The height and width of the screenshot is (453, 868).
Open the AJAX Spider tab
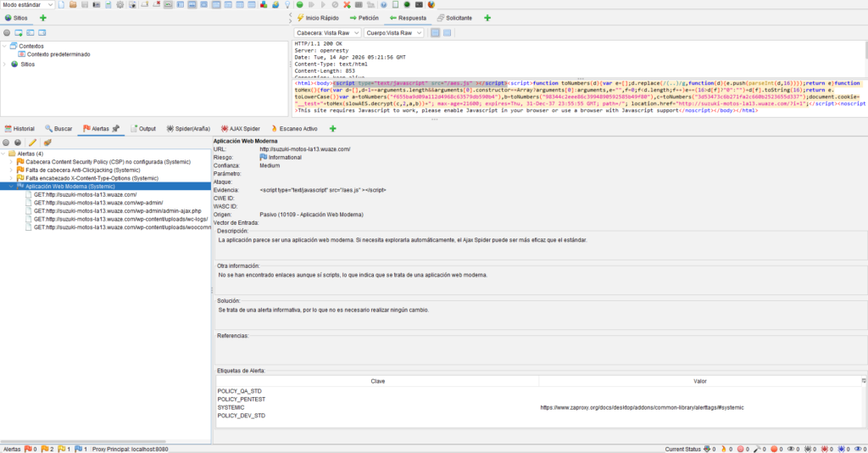pos(240,128)
